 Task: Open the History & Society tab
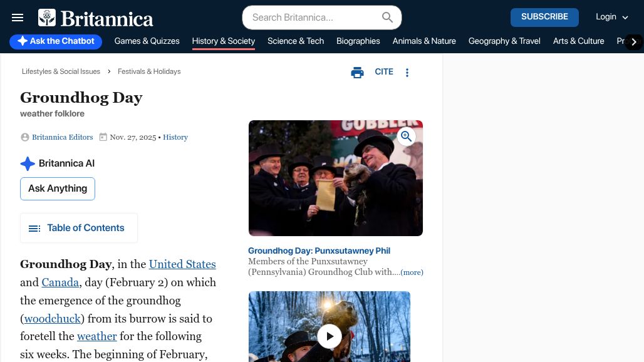pos(223,41)
